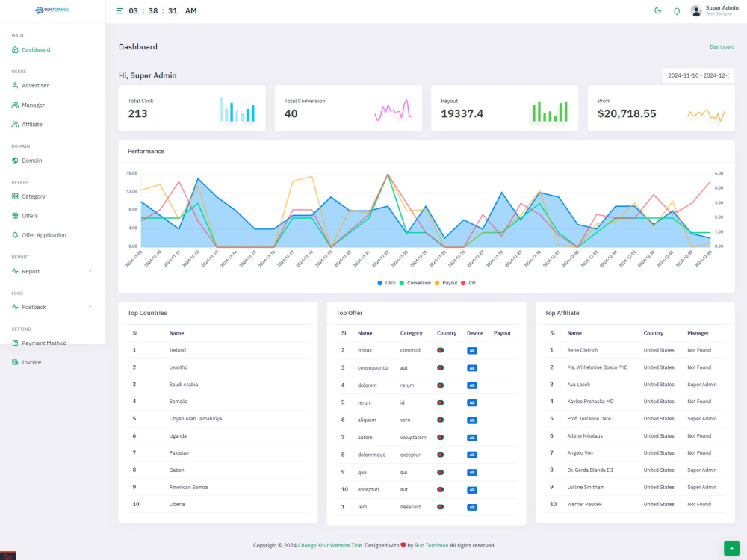Click the country flag in the dolorem offer row
Image resolution: width=747 pixels, height=560 pixels.
[x=440, y=385]
